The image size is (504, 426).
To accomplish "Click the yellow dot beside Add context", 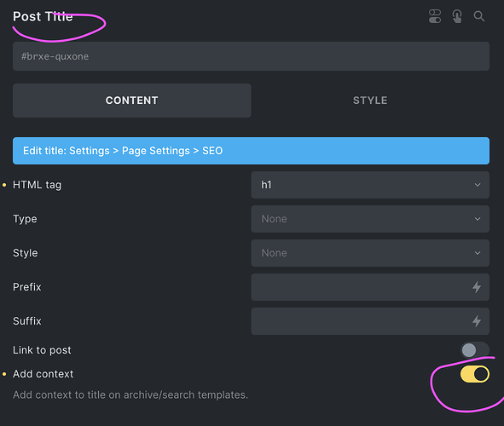I will pos(4,374).
